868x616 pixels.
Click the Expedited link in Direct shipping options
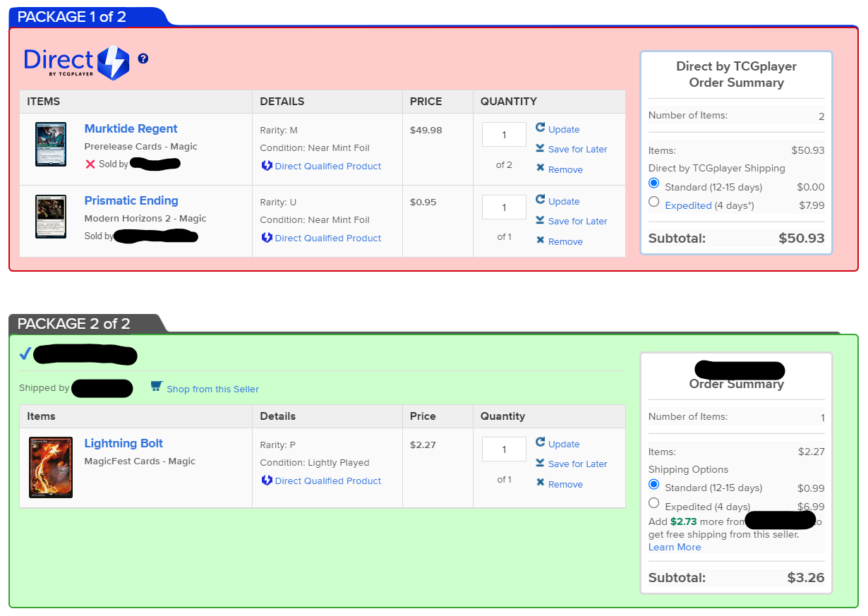coord(688,205)
